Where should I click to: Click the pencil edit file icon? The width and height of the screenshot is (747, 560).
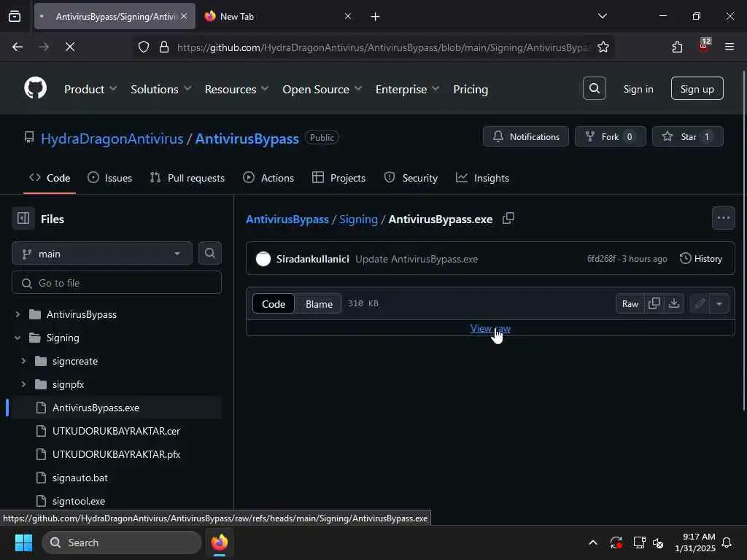(700, 303)
